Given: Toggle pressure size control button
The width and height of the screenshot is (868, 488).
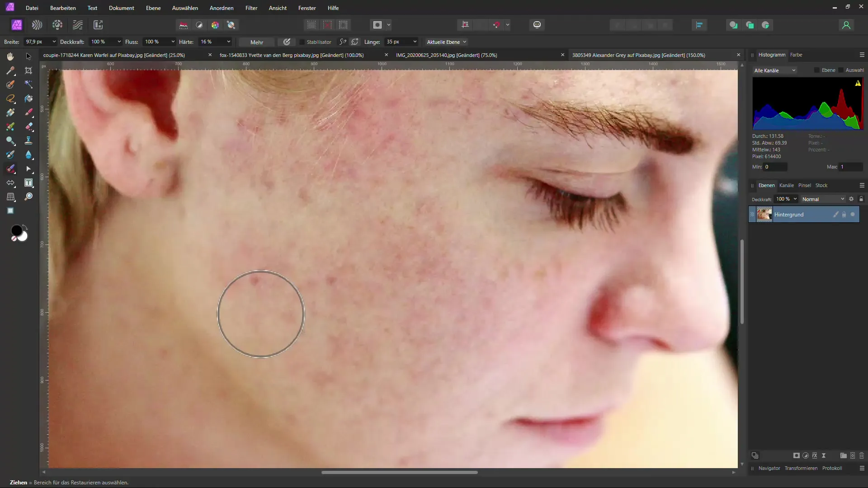Looking at the screenshot, I should coord(287,42).
